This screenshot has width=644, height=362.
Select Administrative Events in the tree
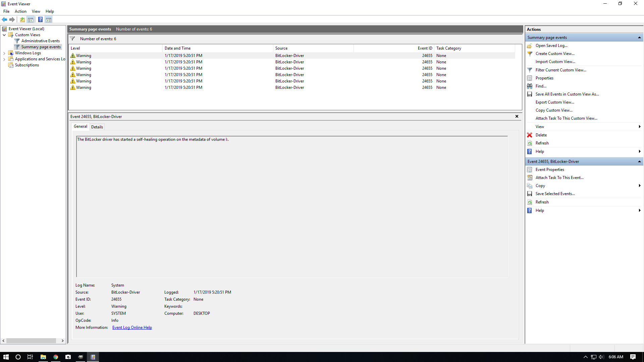pyautogui.click(x=41, y=41)
